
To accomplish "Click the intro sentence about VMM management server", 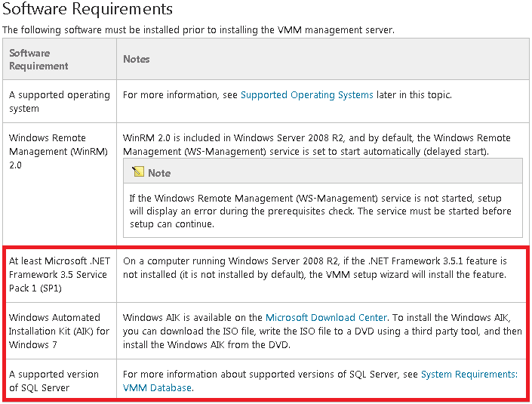I will 198,30.
